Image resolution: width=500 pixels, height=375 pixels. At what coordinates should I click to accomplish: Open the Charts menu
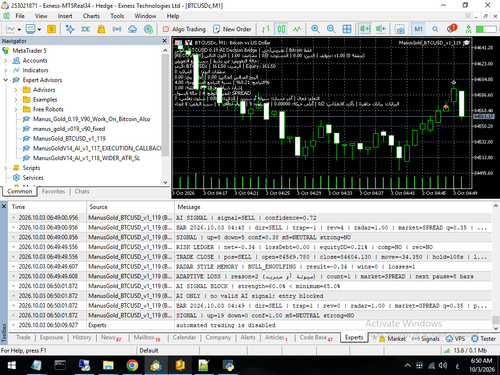pyautogui.click(x=91, y=16)
